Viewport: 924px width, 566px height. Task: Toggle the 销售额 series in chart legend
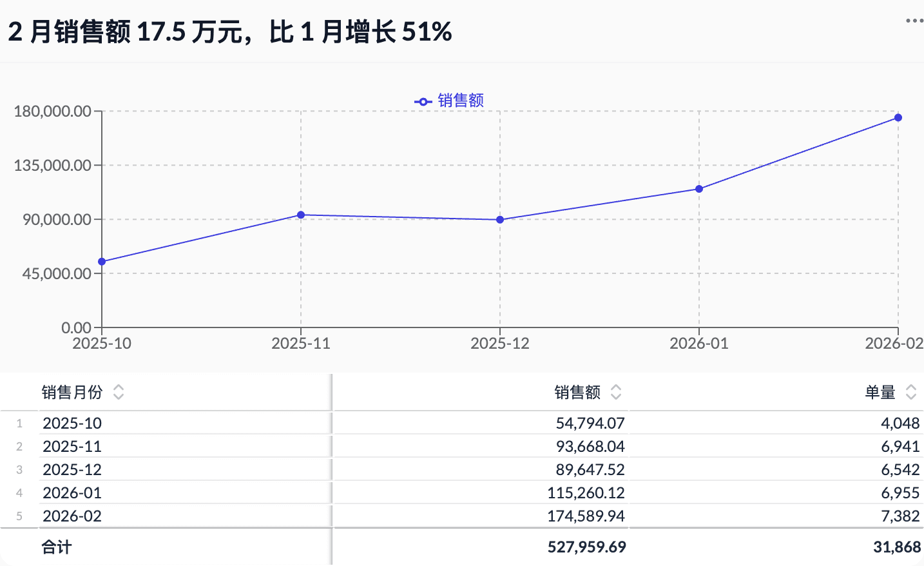point(449,101)
